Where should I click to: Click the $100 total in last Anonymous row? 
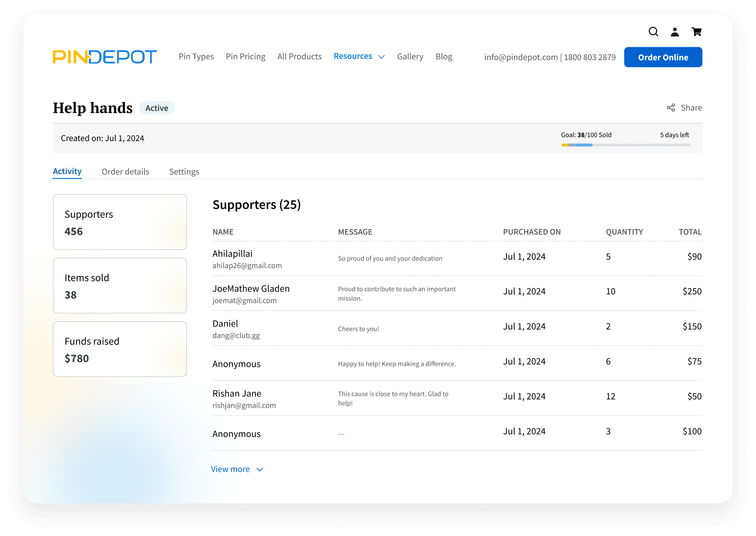692,431
